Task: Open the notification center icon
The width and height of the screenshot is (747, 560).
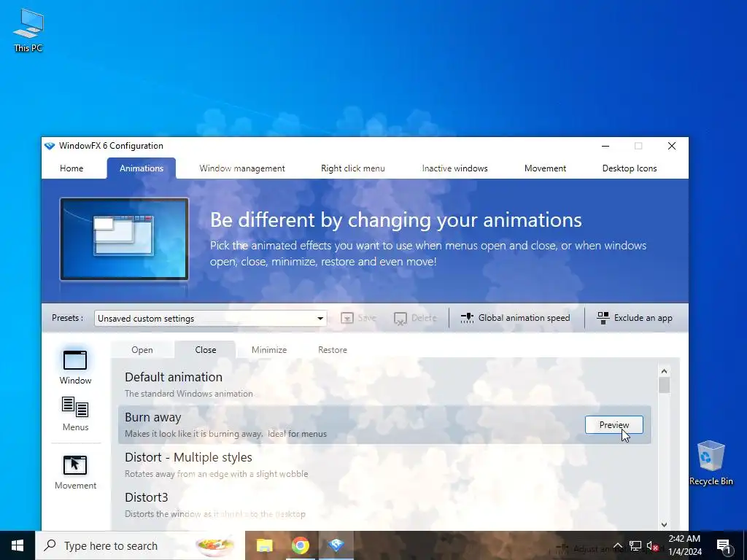Action: click(x=723, y=546)
